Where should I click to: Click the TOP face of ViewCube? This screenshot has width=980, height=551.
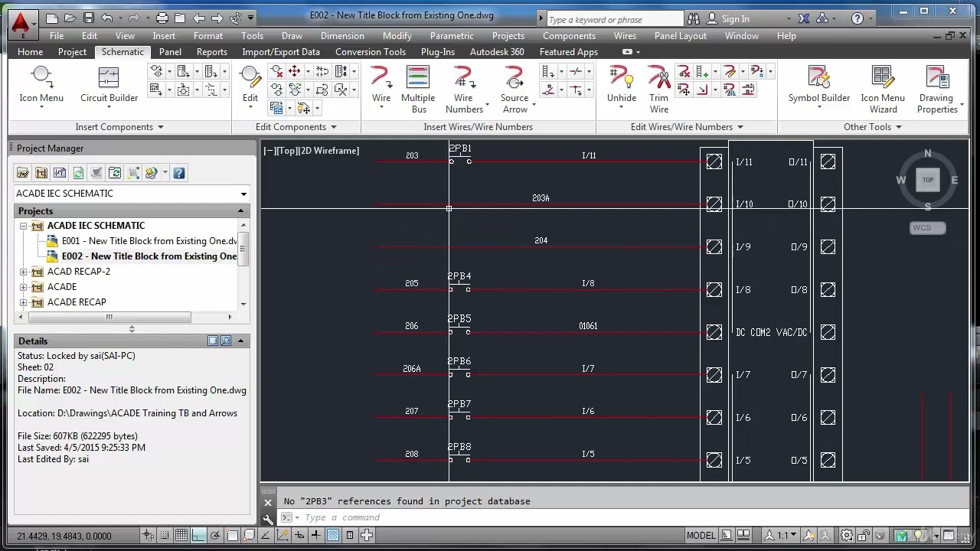[928, 180]
